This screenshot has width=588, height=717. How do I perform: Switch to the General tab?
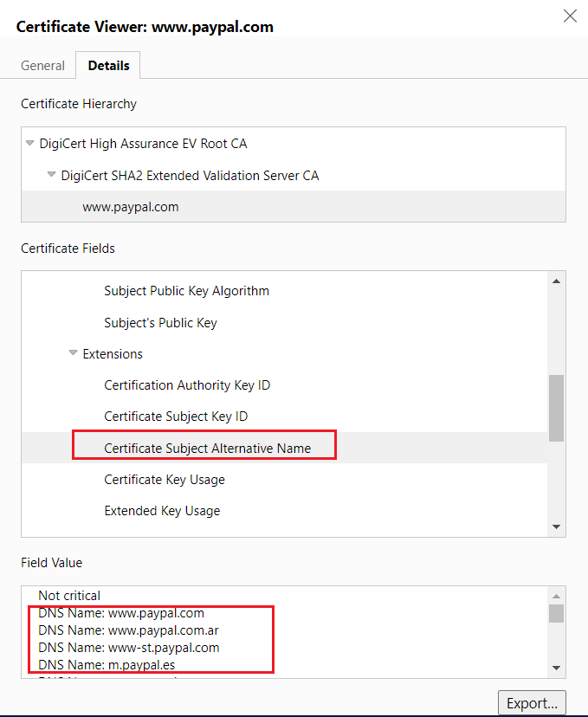tap(42, 66)
